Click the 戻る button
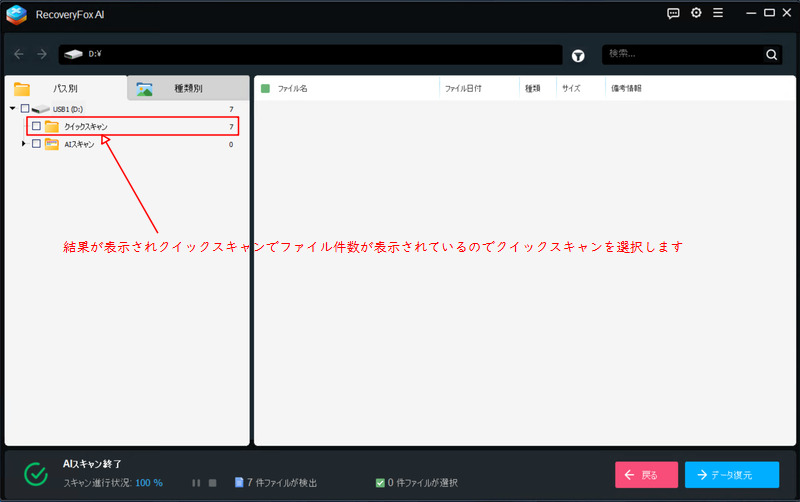 646,475
